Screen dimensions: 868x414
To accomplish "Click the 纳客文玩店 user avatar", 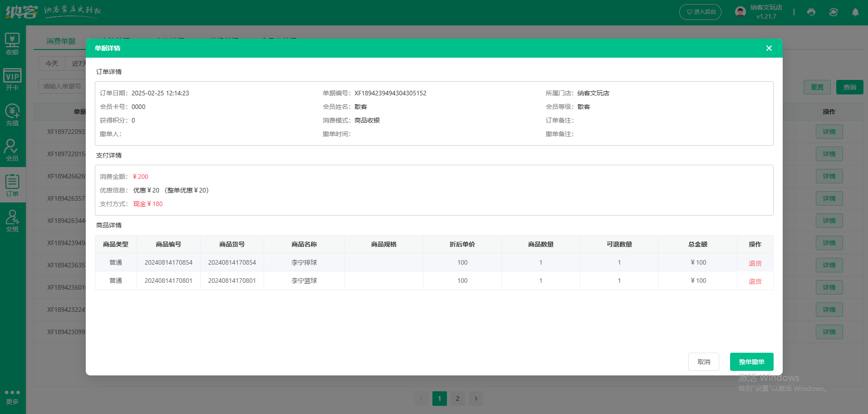I will click(740, 11).
